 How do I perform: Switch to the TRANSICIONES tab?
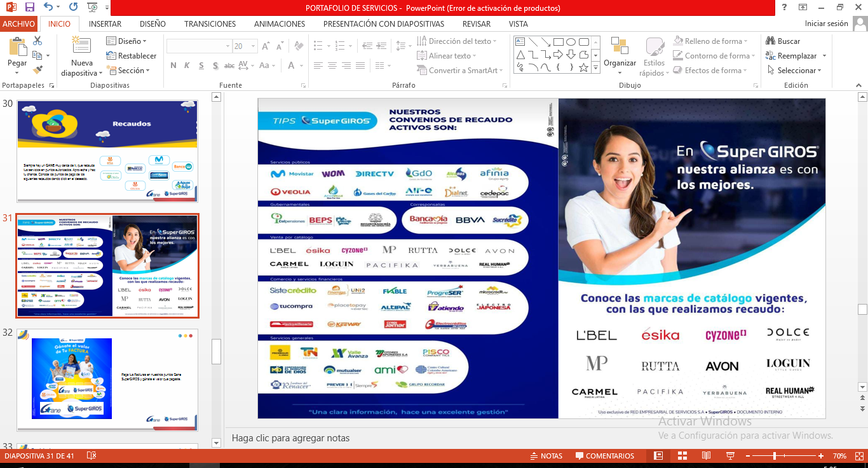tap(210, 24)
